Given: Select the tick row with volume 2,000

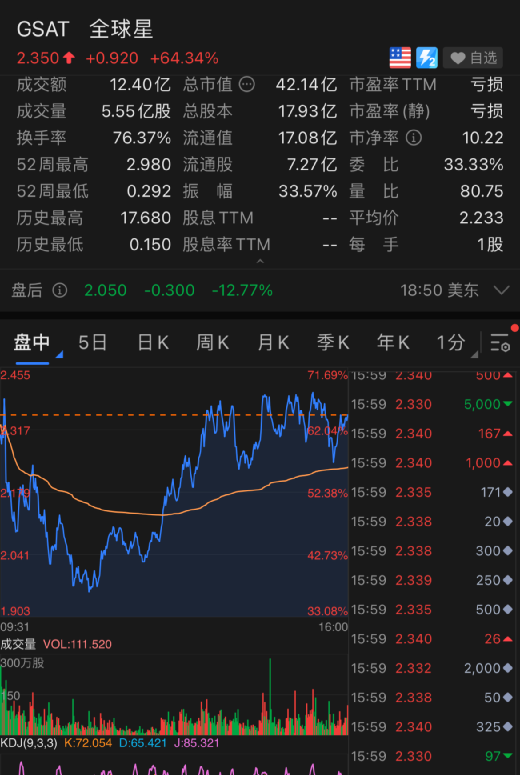Looking at the screenshot, I should 432,668.
